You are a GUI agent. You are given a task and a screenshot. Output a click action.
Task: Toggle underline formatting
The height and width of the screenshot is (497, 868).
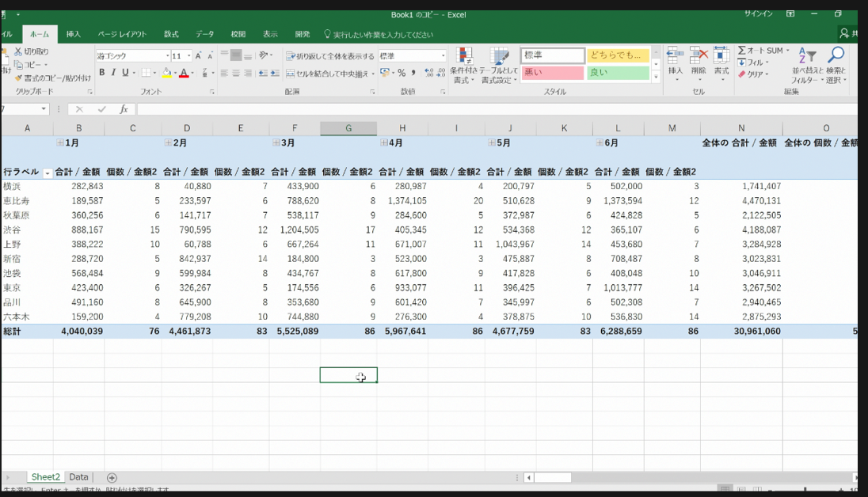125,73
